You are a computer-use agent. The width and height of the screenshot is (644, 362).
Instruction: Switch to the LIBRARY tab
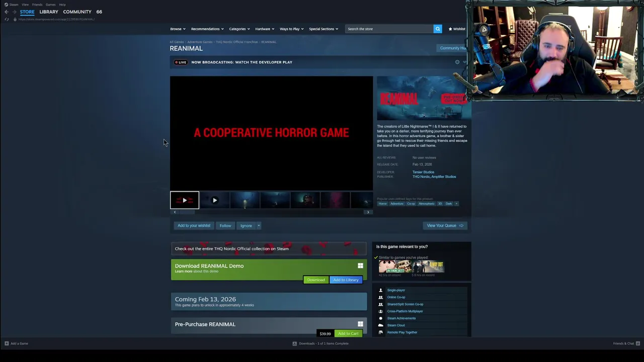[x=49, y=12]
